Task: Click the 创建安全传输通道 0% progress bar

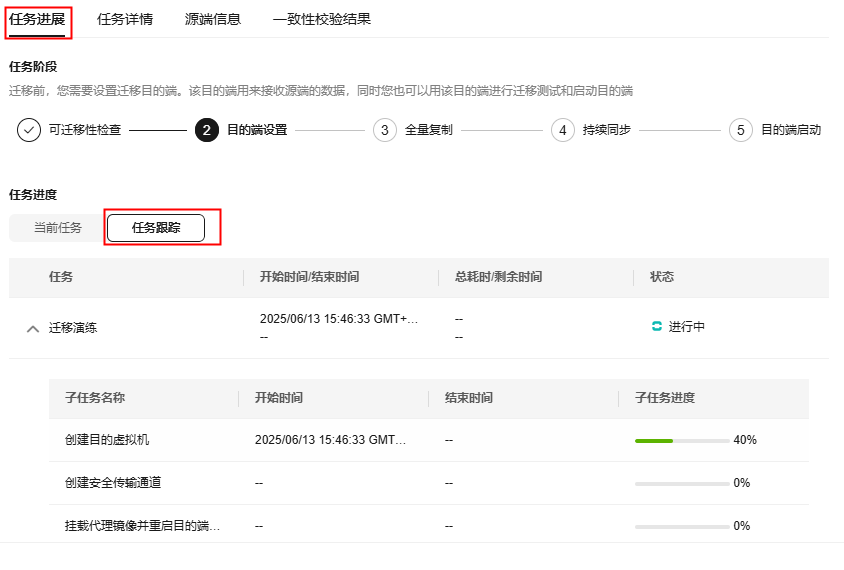Action: coord(682,484)
